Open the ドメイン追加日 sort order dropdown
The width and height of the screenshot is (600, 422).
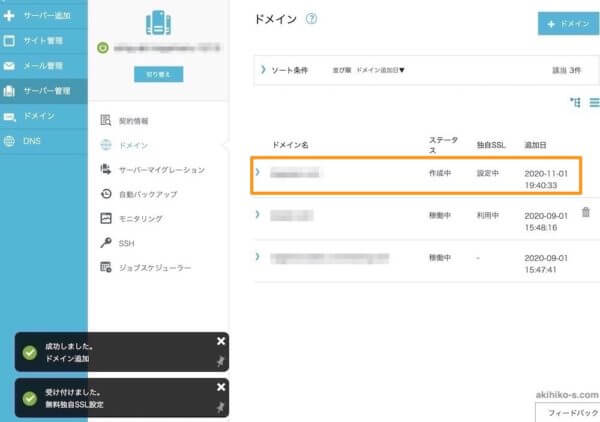pyautogui.click(x=380, y=70)
